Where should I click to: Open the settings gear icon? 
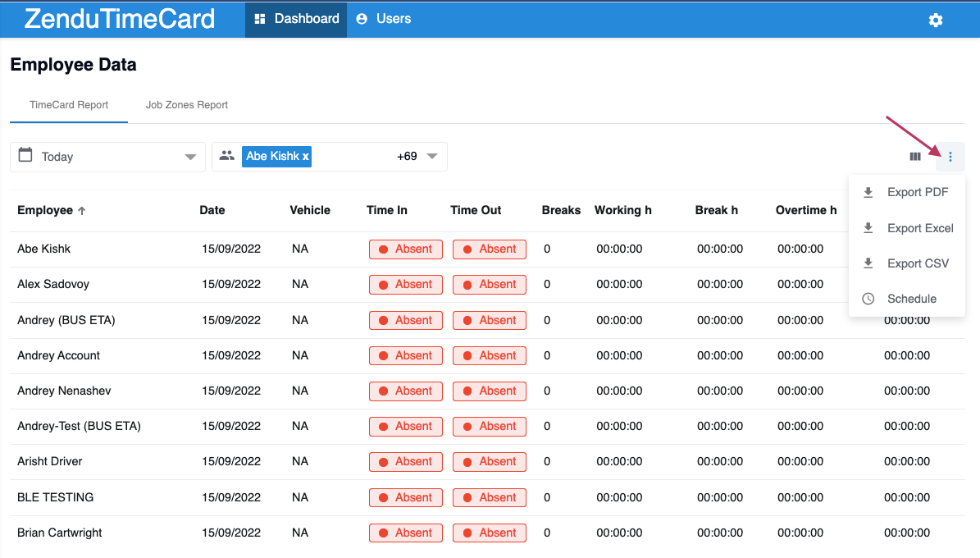(x=936, y=20)
